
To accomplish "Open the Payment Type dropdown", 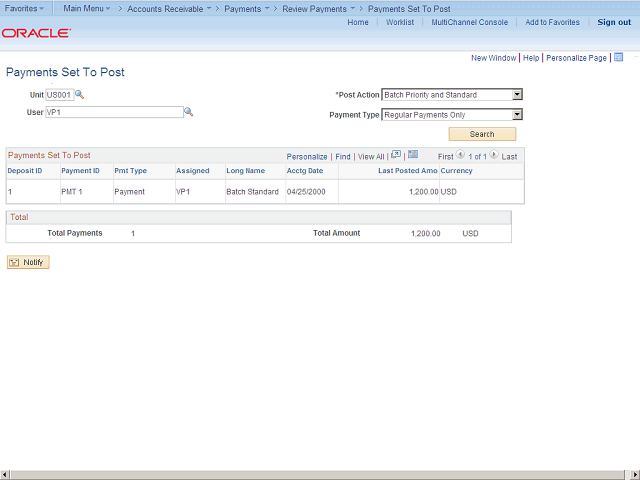I will 517,115.
